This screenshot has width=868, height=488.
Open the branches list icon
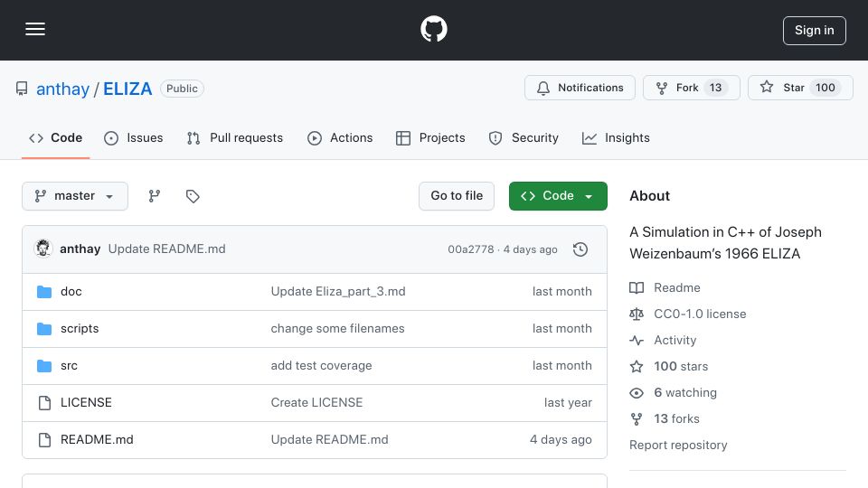pos(155,196)
